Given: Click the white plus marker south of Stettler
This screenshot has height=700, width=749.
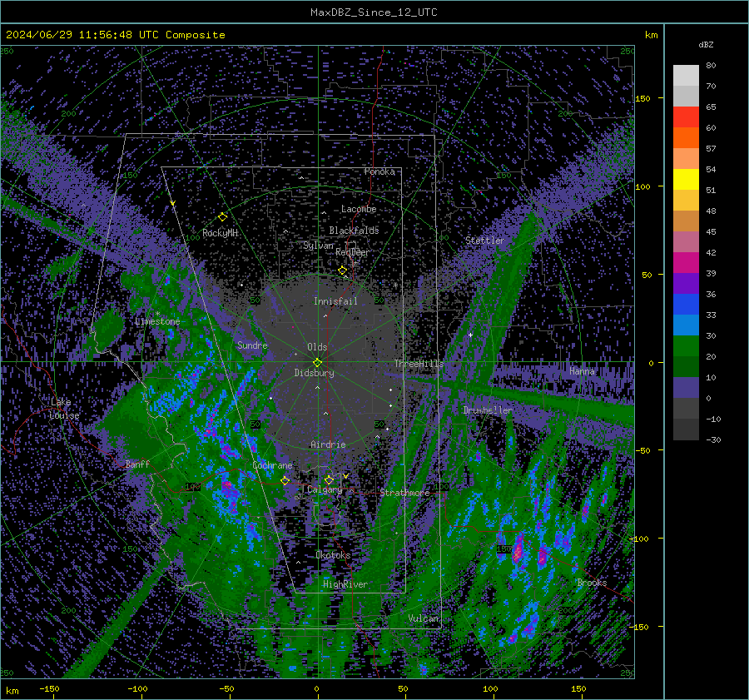Looking at the screenshot, I should point(470,335).
